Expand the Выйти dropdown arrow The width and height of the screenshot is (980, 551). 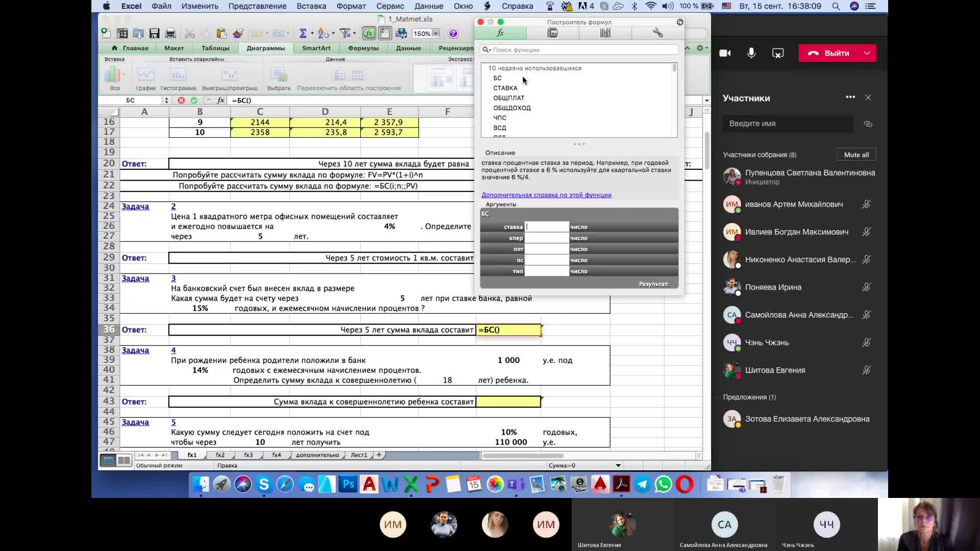[x=867, y=53]
